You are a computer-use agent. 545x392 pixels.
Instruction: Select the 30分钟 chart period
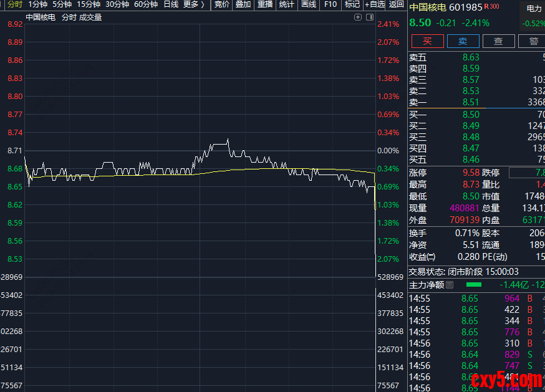[117, 4]
